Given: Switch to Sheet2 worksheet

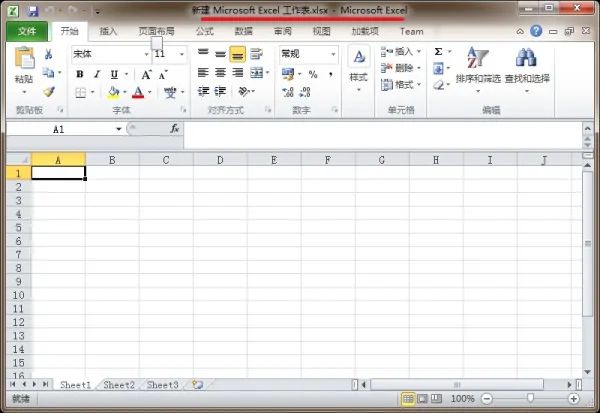Looking at the screenshot, I should click(x=119, y=385).
